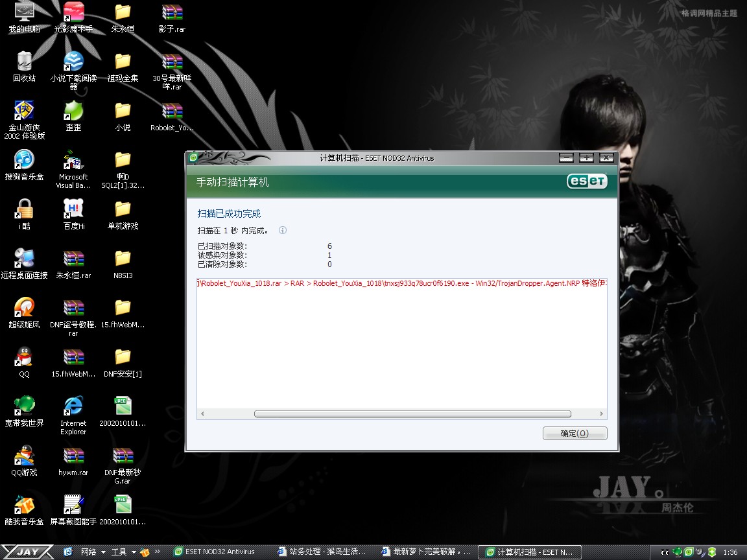Viewport: 747px width, 560px height.
Task: Click the infected Robolet_YouXia_1018.rar result line
Action: (x=401, y=283)
